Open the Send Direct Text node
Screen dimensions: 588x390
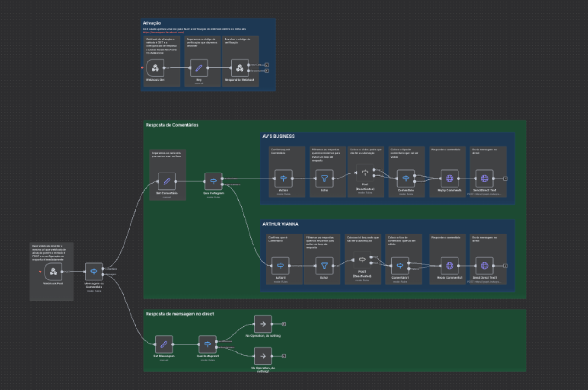[x=484, y=178]
